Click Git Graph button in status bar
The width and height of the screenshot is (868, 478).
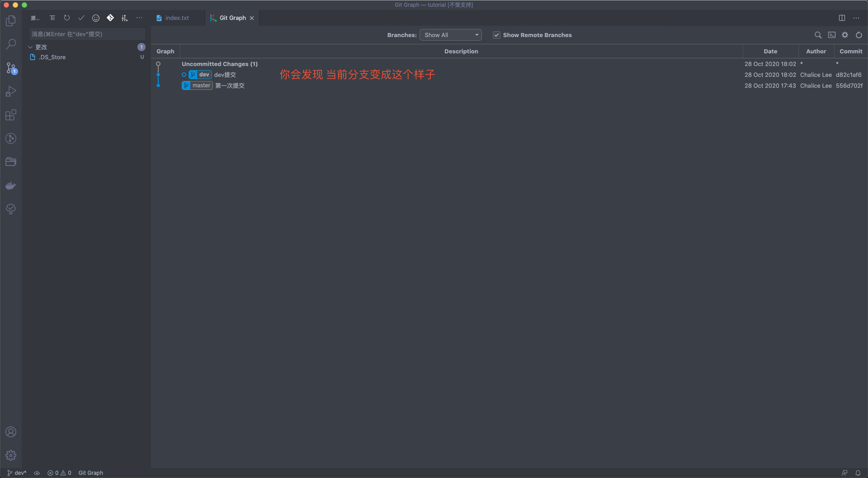[90, 473]
